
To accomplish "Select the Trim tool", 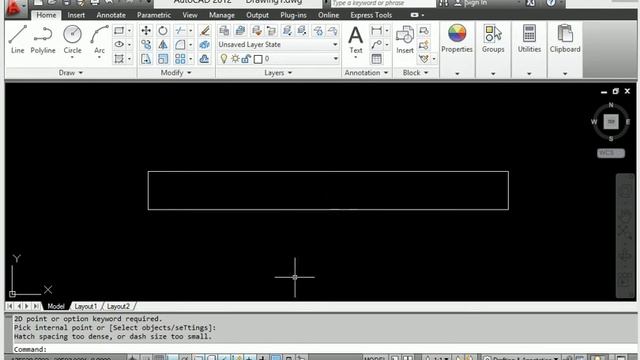I will click(180, 31).
